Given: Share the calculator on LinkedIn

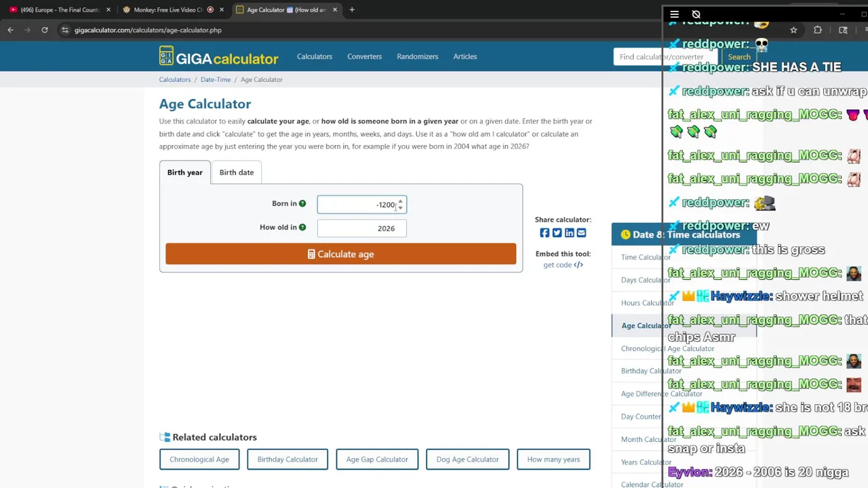Looking at the screenshot, I should point(569,233).
